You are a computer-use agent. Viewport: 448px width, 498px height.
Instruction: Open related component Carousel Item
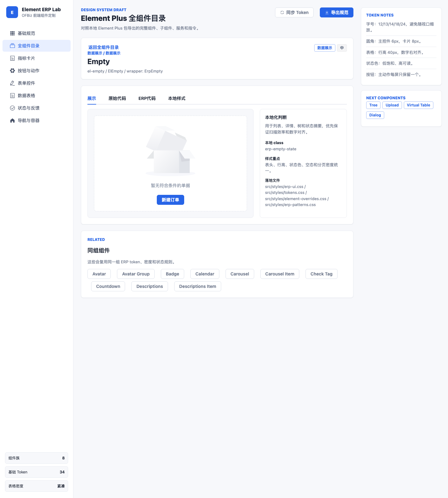pyautogui.click(x=280, y=274)
